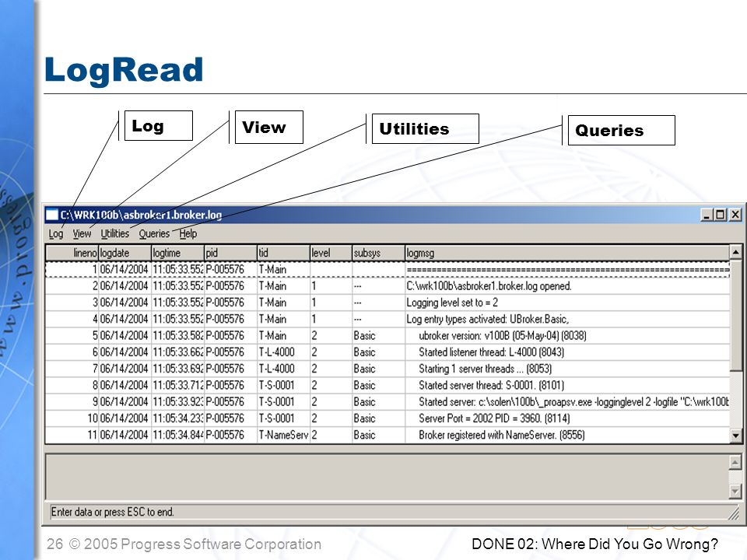Select 'Started listener thread: L-4000 (8043)' row
Viewport: 747px width, 560px height.
coord(388,352)
